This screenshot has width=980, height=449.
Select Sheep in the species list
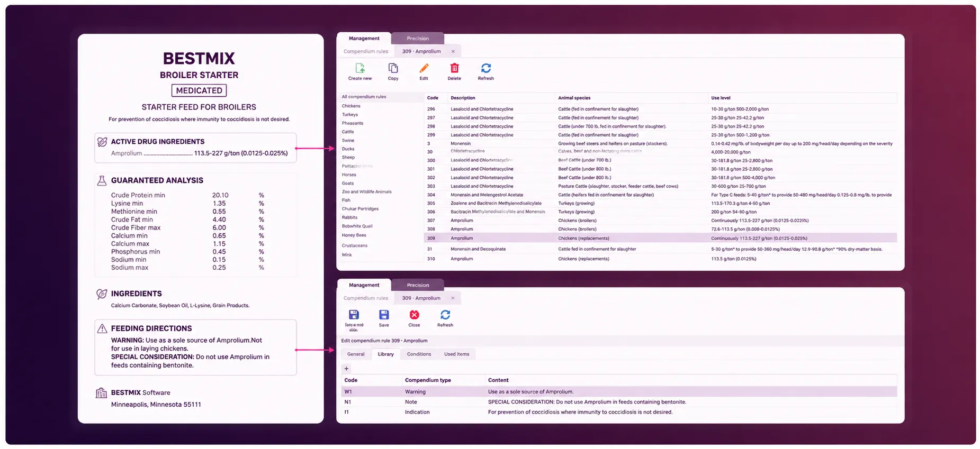tap(348, 157)
